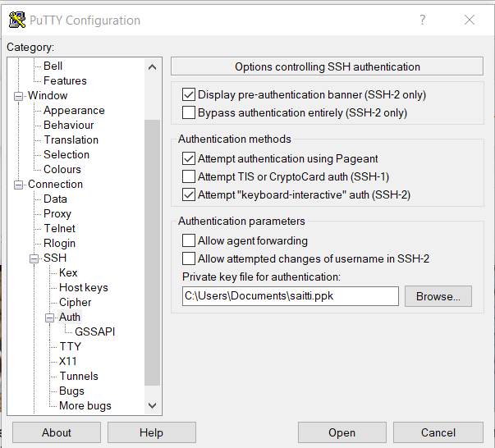This screenshot has width=495, height=448.
Task: Click the private key file path field
Action: point(289,296)
